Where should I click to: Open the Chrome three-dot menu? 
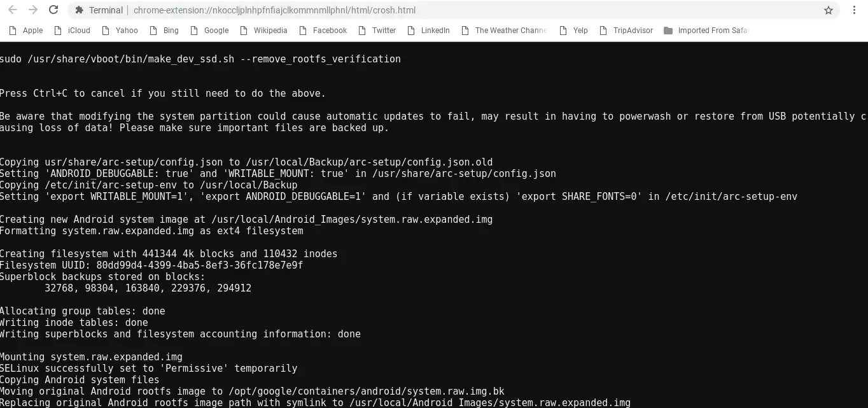pos(854,10)
